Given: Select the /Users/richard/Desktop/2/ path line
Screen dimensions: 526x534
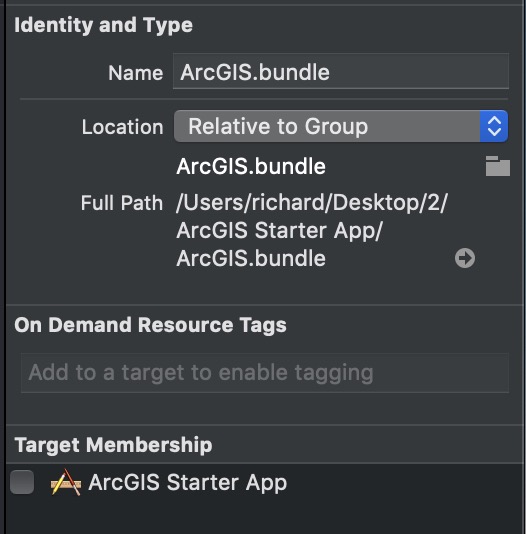Looking at the screenshot, I should (312, 203).
